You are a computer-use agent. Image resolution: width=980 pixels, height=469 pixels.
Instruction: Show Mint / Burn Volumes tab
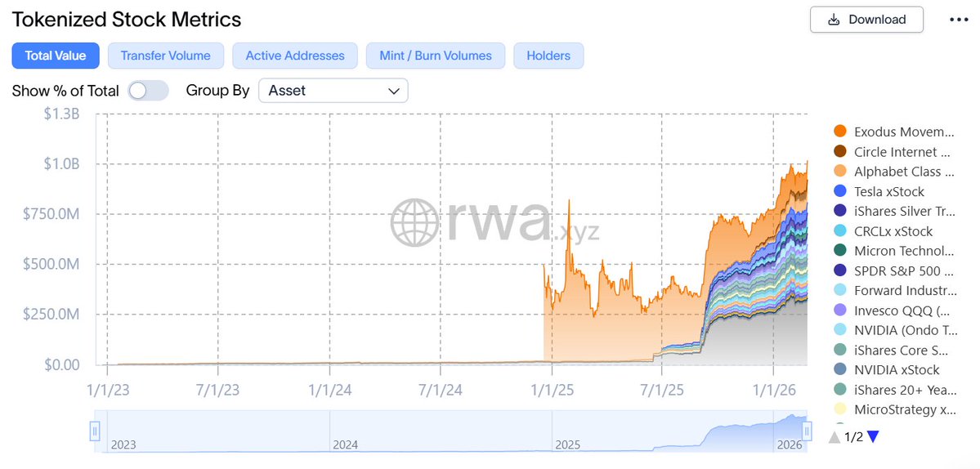[436, 56]
